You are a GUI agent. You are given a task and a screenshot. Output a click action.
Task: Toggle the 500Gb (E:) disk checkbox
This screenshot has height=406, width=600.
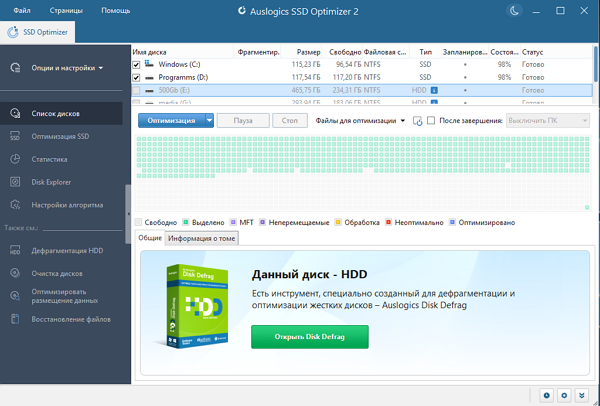click(136, 91)
